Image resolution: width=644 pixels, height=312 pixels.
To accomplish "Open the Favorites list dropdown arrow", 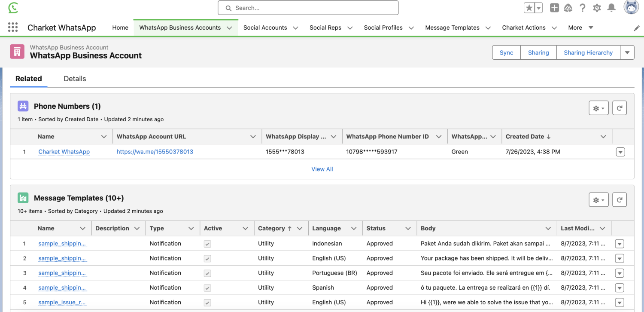I will pyautogui.click(x=539, y=8).
